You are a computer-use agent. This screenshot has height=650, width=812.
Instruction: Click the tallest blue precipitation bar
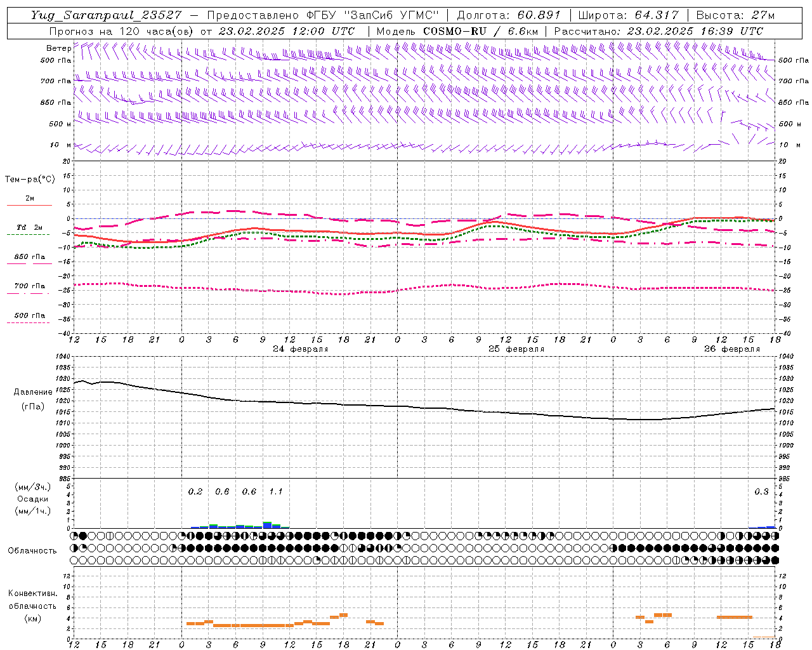click(267, 526)
